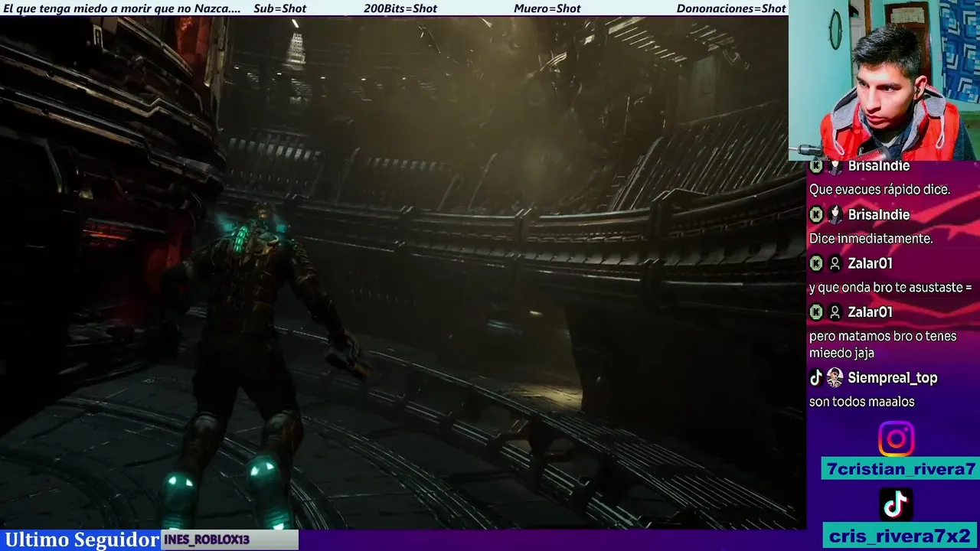Image resolution: width=980 pixels, height=551 pixels.
Task: Select username Zalar01 above 'y que onda bro'
Action: (871, 263)
